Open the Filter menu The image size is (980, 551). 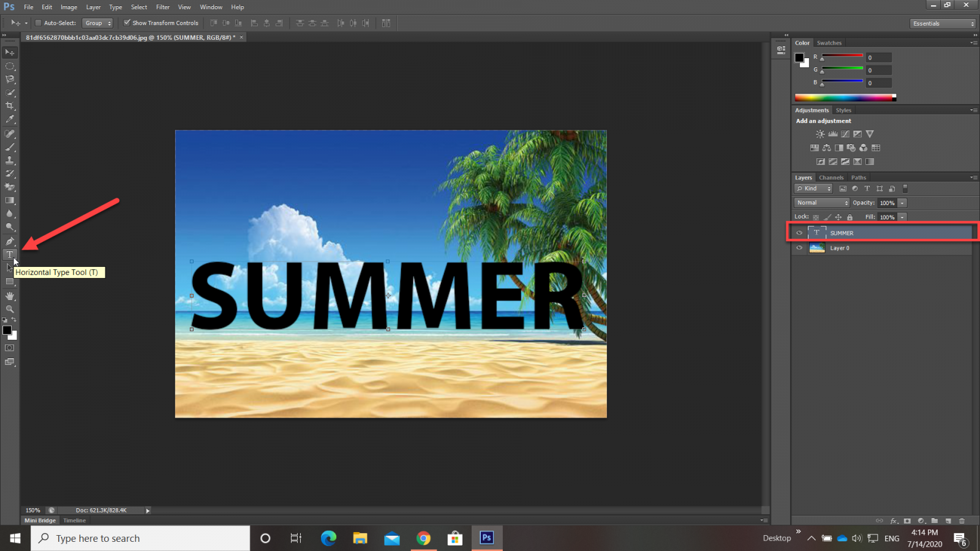pyautogui.click(x=162, y=7)
